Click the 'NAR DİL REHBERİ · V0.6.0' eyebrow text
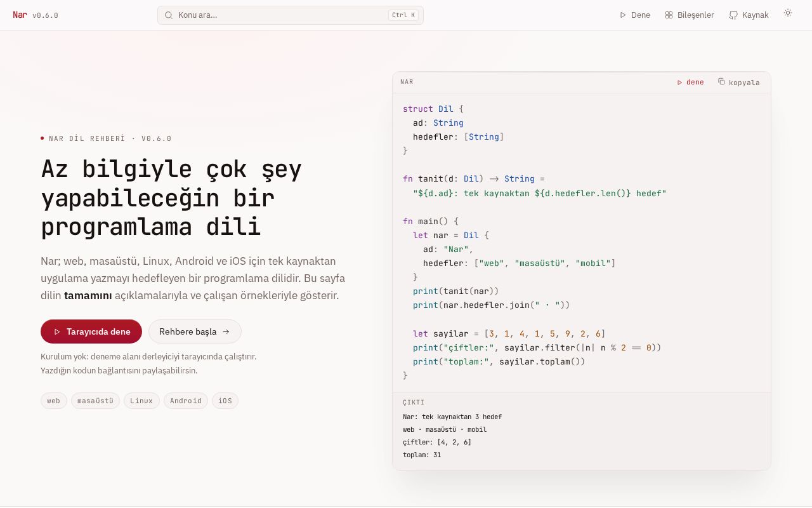The width and height of the screenshot is (812, 508). pos(110,138)
